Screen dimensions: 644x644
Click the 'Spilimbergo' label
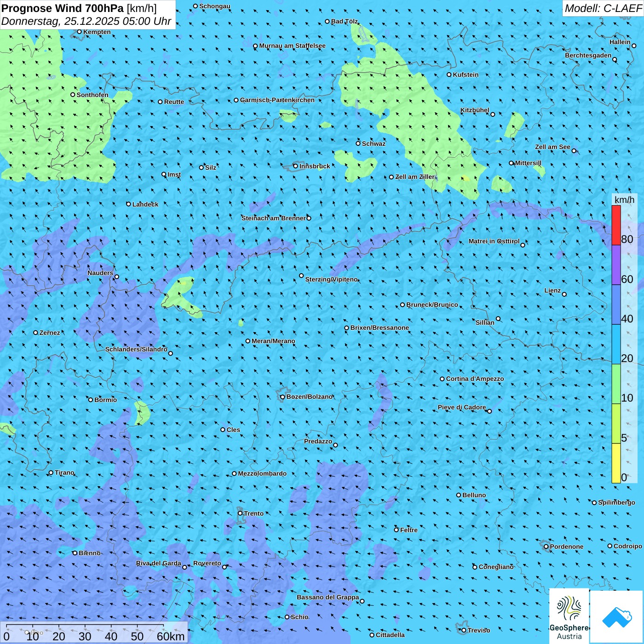click(616, 502)
